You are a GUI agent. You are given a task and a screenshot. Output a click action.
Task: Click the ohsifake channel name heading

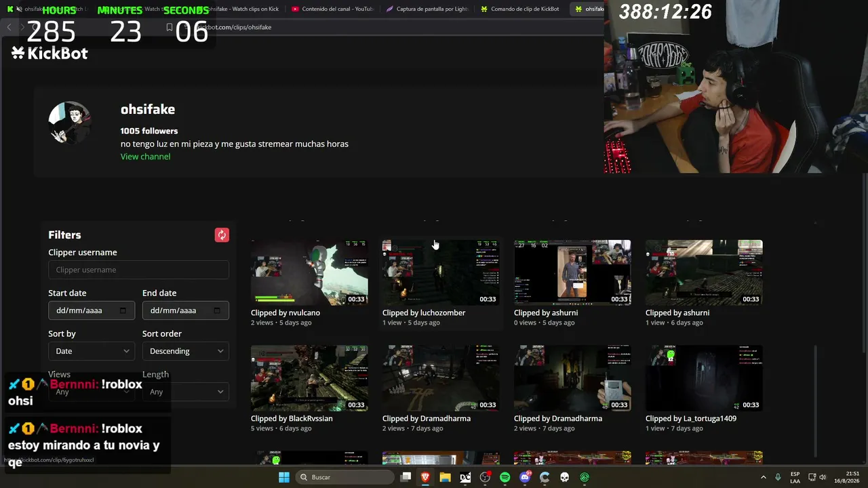click(x=148, y=109)
